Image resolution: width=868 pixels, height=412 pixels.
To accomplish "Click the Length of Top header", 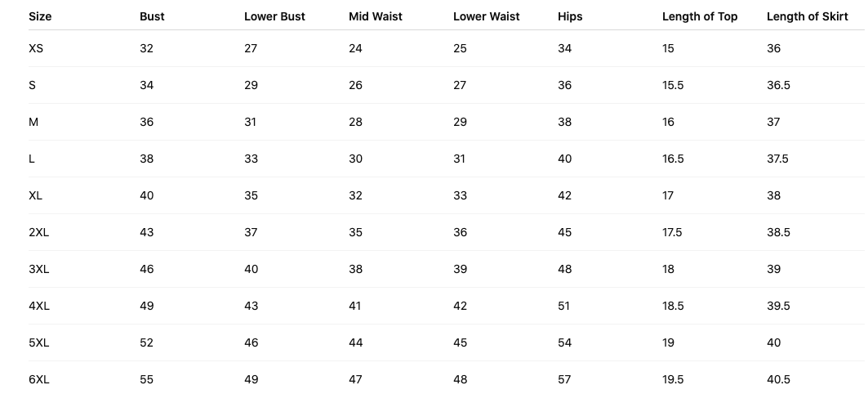I will coord(700,16).
